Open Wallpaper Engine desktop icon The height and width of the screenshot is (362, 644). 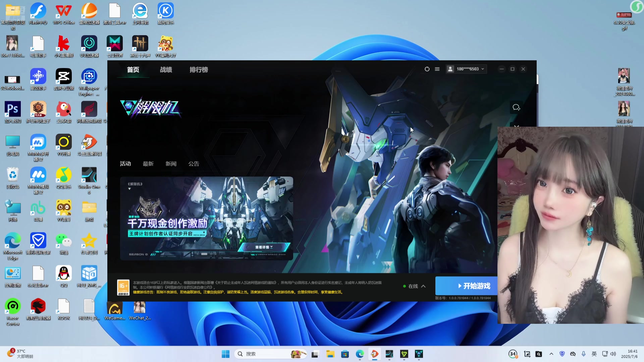click(89, 82)
